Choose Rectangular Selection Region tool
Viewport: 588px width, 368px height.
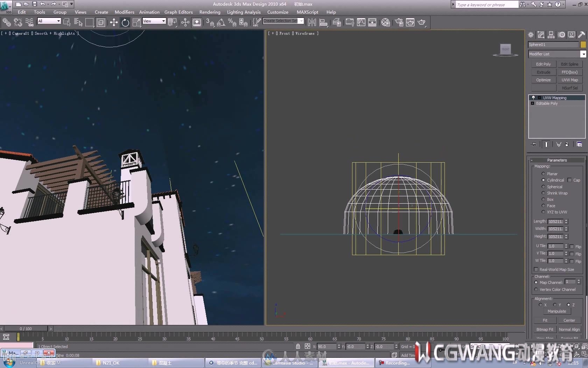[90, 22]
